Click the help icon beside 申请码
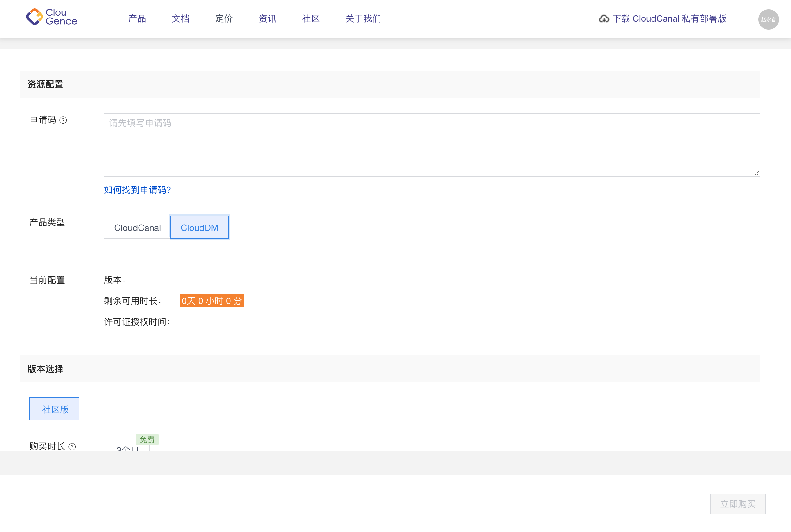The width and height of the screenshot is (791, 532). click(63, 120)
